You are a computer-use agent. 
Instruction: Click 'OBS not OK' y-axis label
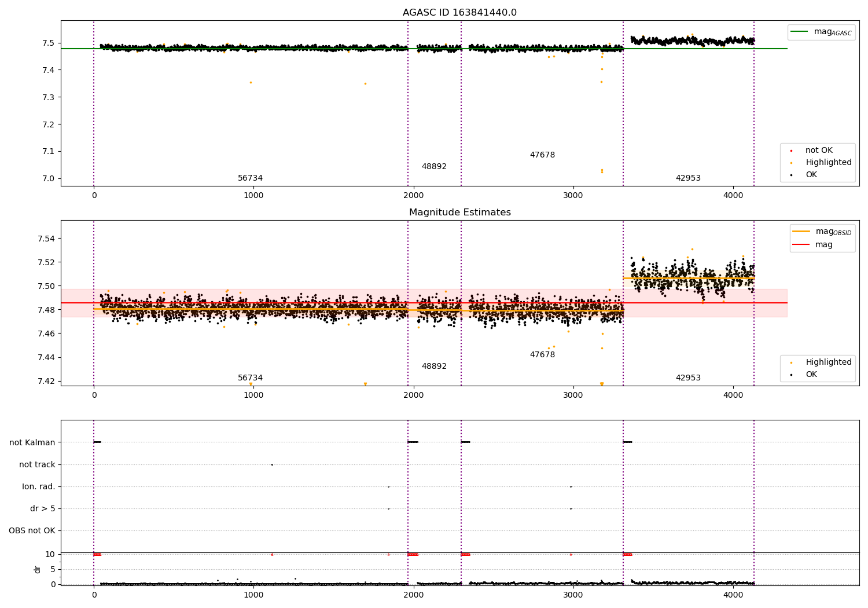click(x=32, y=530)
